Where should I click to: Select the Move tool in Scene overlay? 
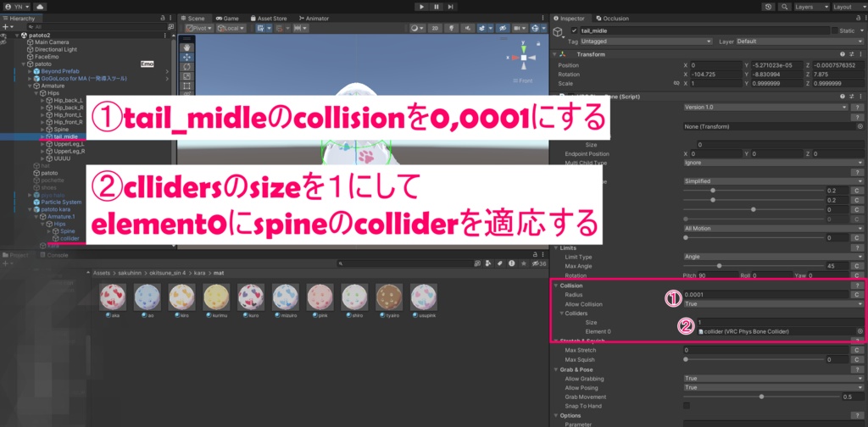coord(187,57)
